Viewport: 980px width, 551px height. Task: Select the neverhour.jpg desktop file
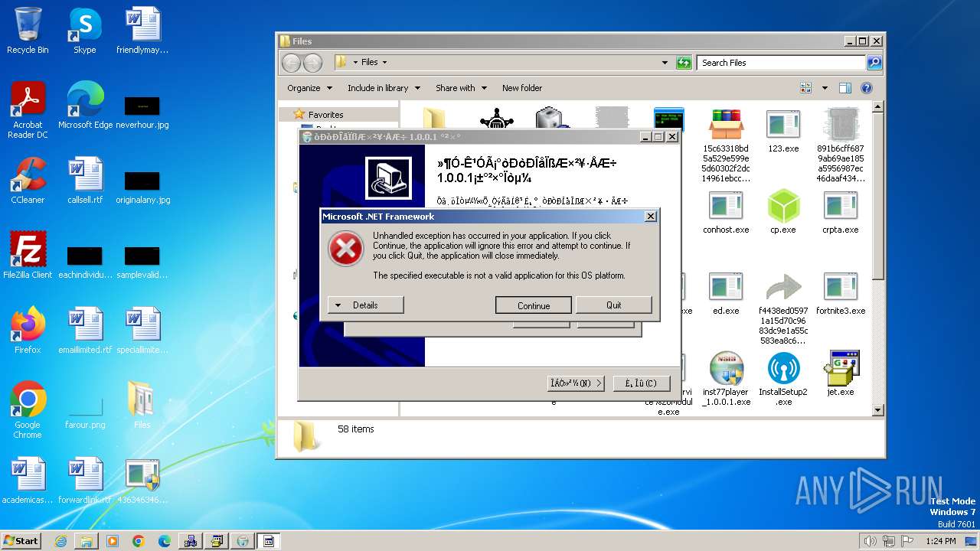tap(142, 111)
